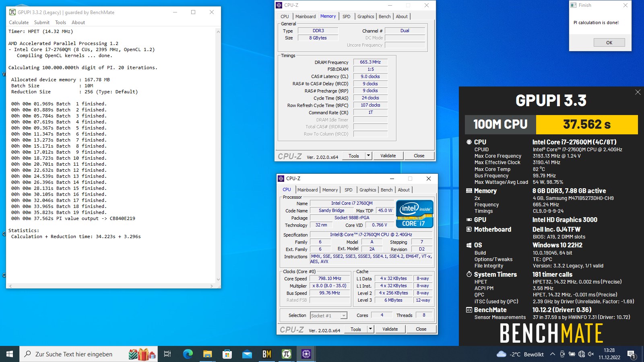The width and height of the screenshot is (644, 362).
Task: Open Graphics tab in upper CPU-Z window
Action: (x=366, y=16)
